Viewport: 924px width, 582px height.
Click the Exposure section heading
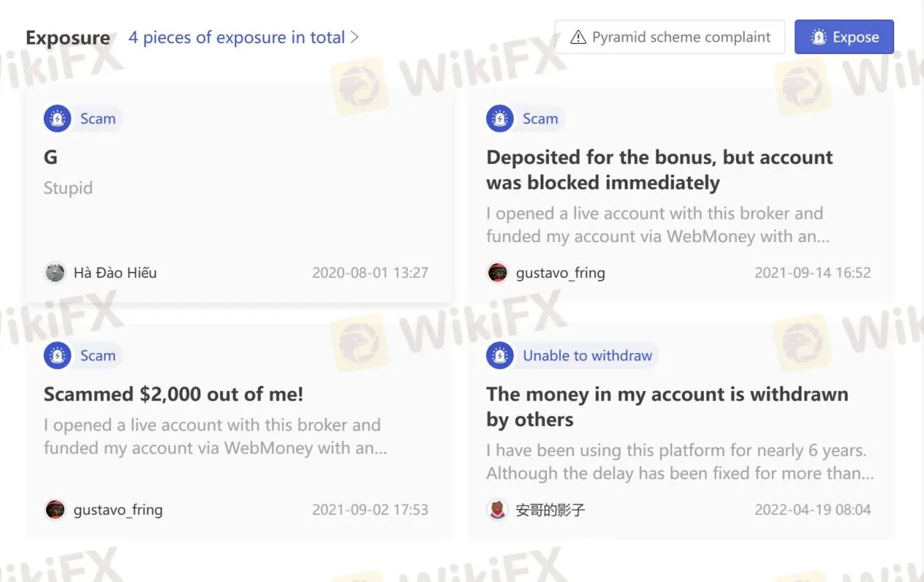(68, 37)
